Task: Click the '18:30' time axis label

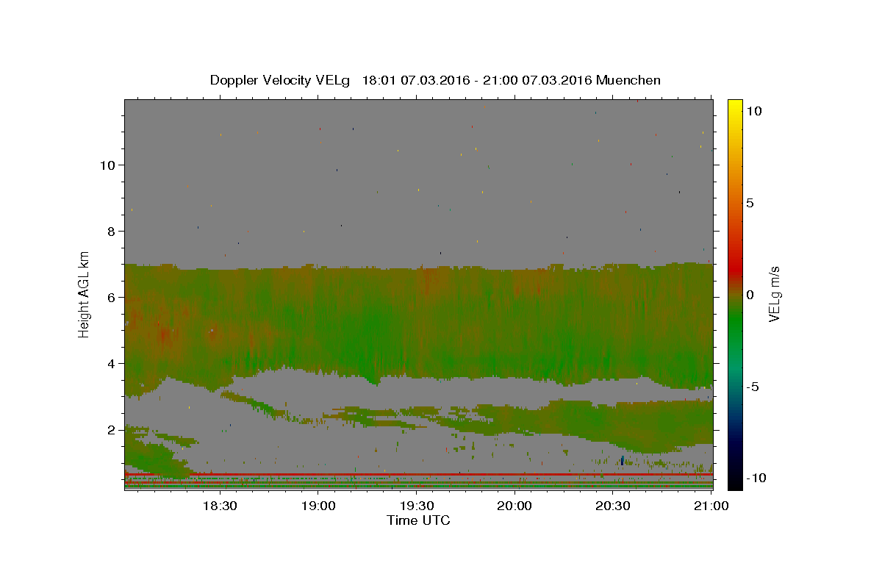Action: pos(219,506)
